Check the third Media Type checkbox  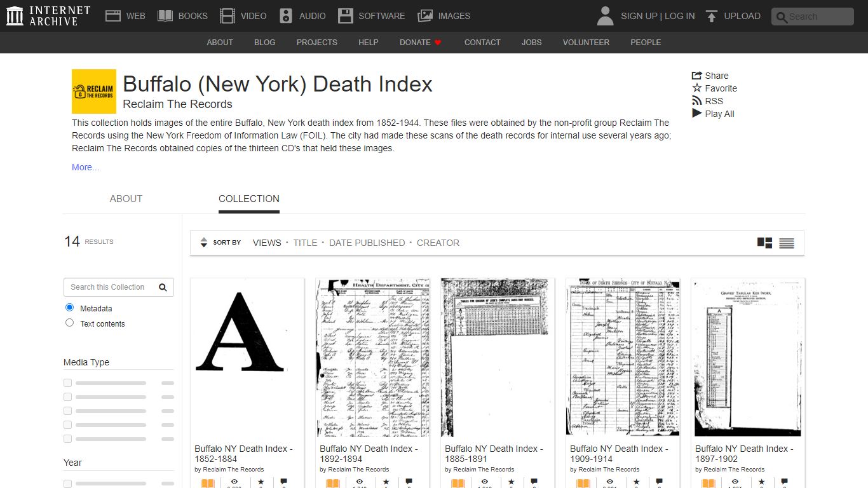[68, 411]
